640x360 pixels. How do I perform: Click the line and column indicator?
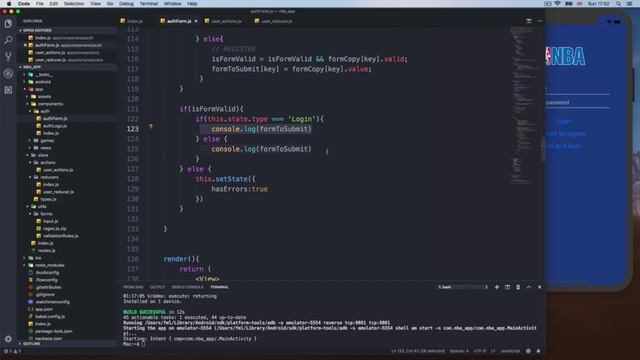click(x=418, y=351)
